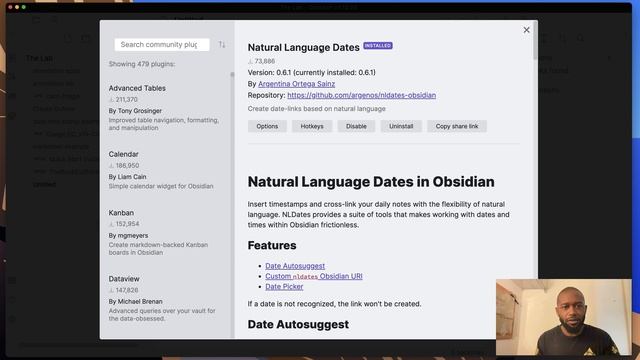
Task: Click the Features heading
Action: click(x=272, y=245)
